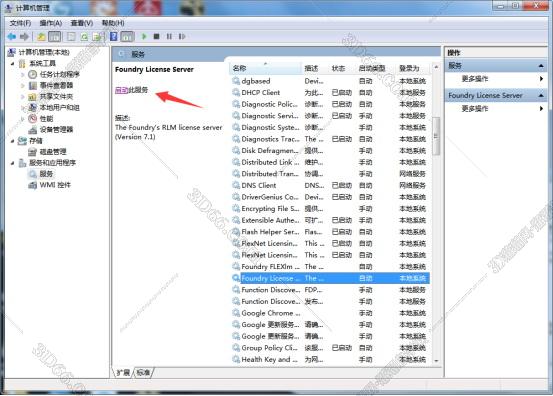
Task: Click the pause service toolbar icon
Action: tap(169, 36)
